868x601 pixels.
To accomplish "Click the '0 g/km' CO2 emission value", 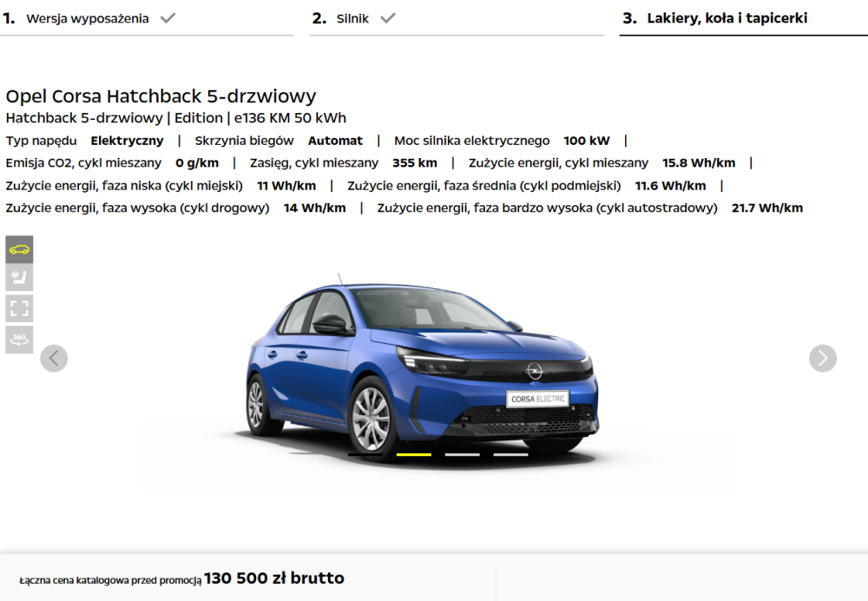I will coord(197,163).
